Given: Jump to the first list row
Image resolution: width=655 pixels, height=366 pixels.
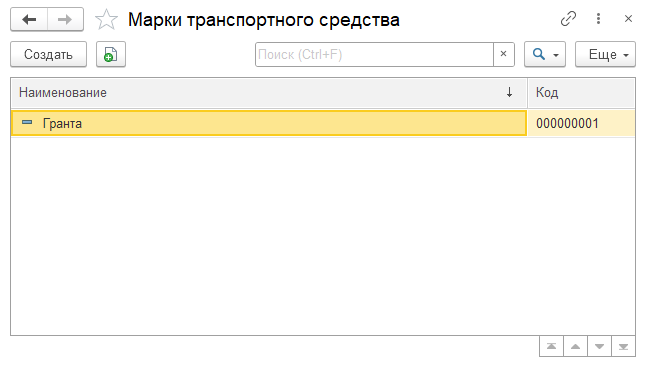Looking at the screenshot, I should click(x=551, y=346).
